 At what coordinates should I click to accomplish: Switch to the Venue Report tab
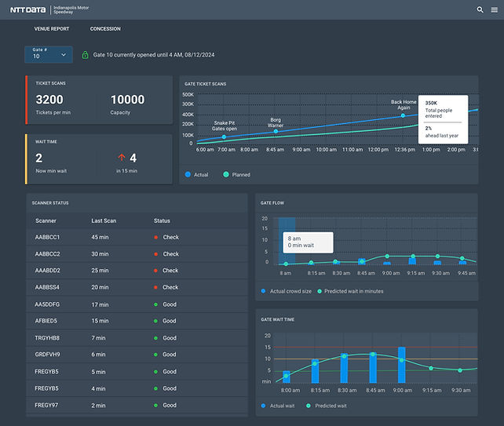point(52,28)
